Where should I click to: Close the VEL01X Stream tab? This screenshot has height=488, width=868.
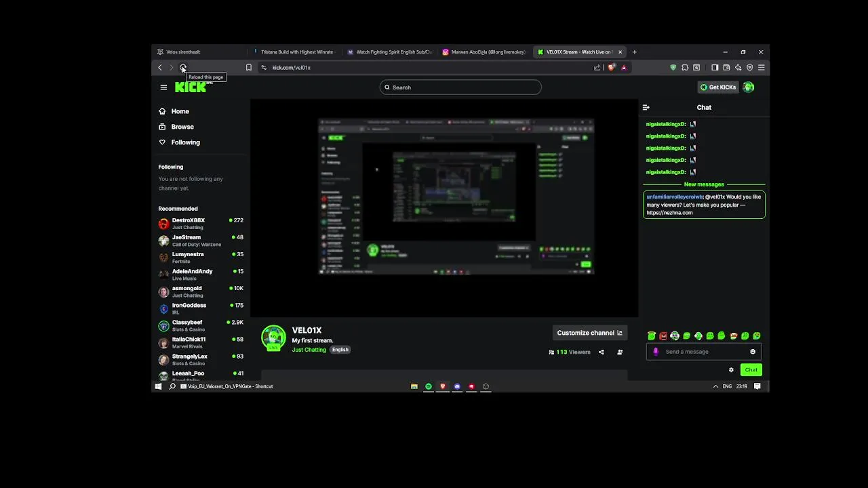[620, 52]
